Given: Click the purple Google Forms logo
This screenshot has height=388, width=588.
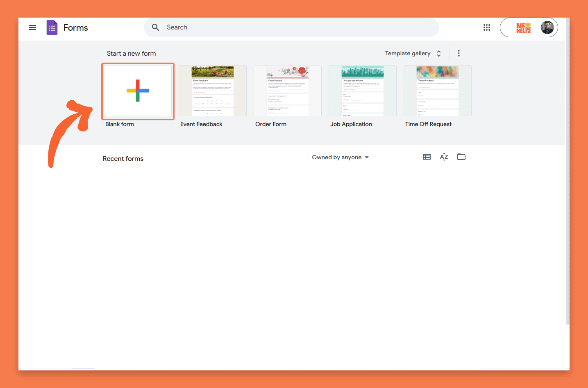Looking at the screenshot, I should [x=52, y=27].
